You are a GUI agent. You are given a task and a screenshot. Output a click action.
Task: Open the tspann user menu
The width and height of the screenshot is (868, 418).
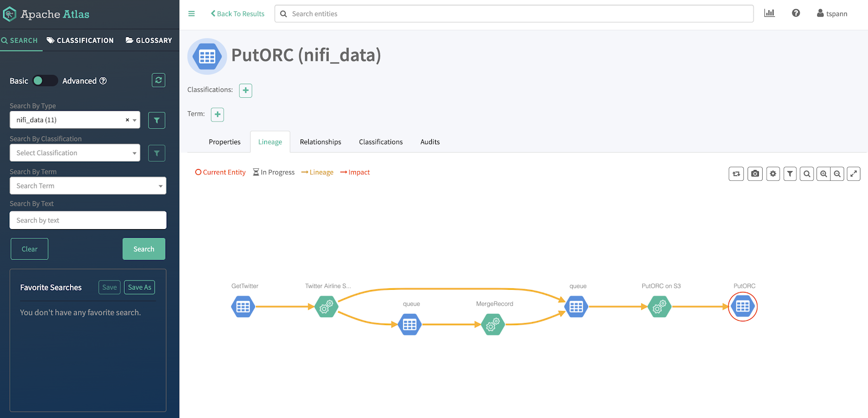click(x=832, y=14)
